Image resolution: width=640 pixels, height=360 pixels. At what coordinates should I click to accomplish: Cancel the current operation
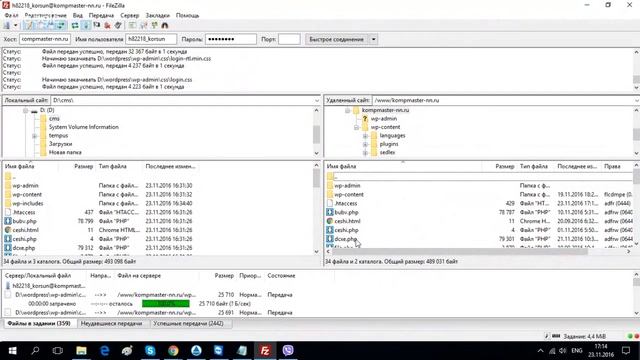(x=97, y=25)
